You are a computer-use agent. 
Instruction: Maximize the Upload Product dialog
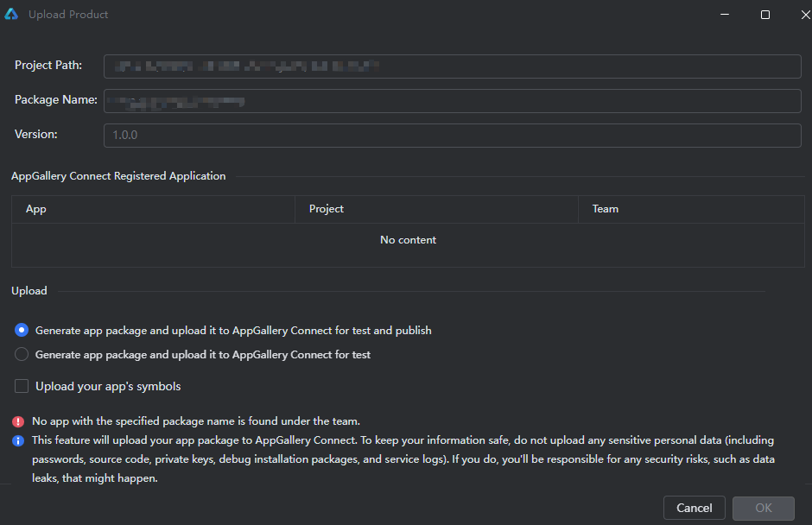[x=764, y=15]
